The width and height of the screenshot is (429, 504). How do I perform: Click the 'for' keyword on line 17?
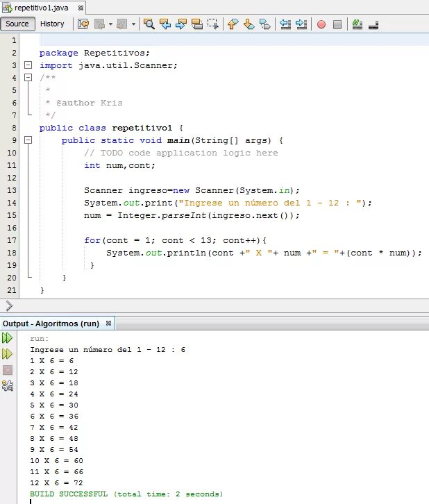[x=92, y=240]
